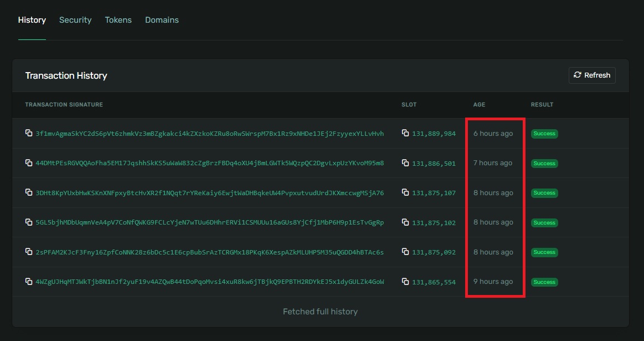Open slot 131,875,107 details
Screen dimensions: 644x341
[x=434, y=193]
